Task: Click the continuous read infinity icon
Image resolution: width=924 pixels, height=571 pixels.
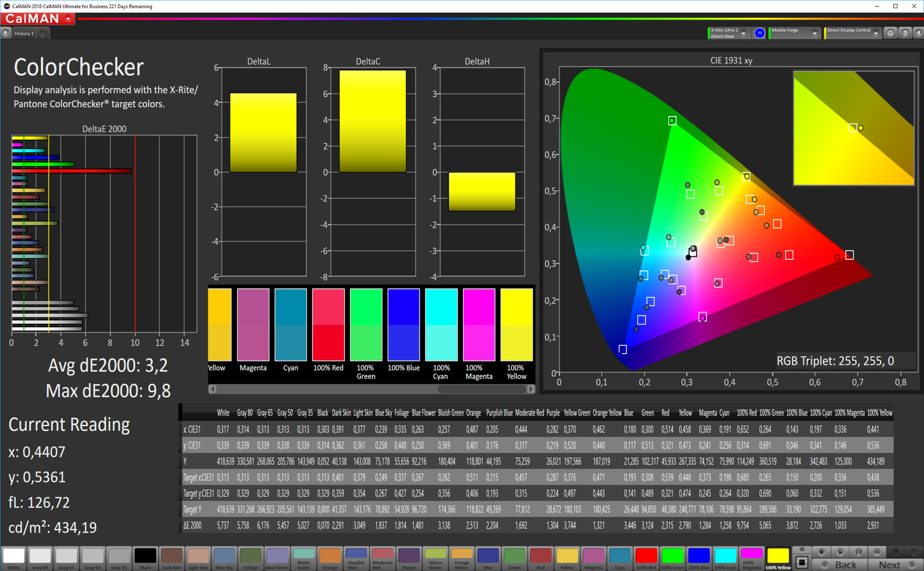Action: 877,552
